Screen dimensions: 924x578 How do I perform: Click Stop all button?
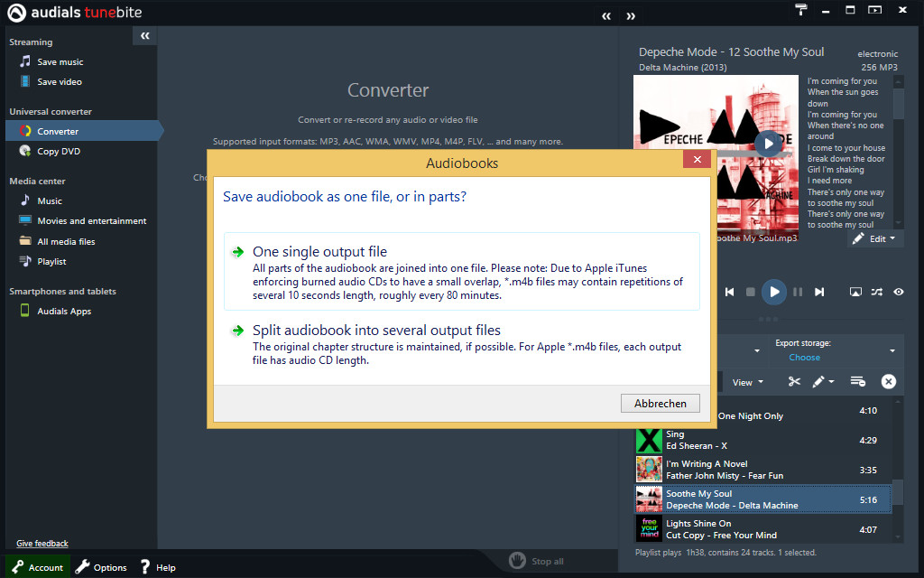536,561
